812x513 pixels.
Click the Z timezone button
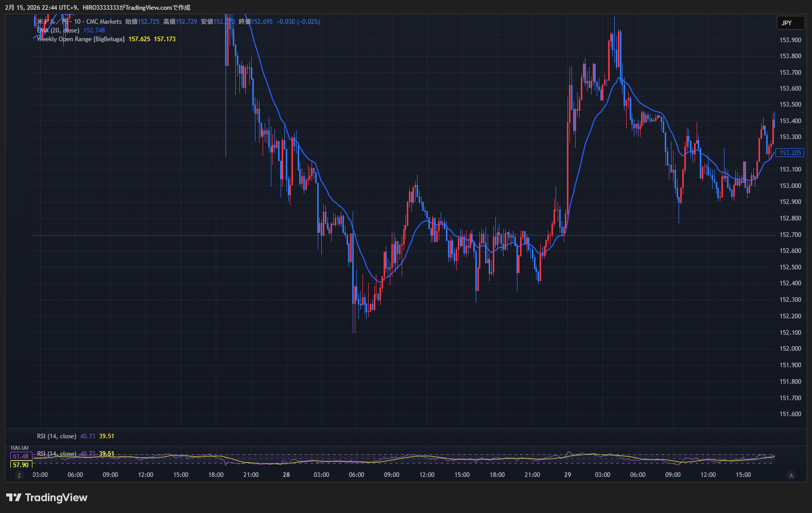(20, 475)
